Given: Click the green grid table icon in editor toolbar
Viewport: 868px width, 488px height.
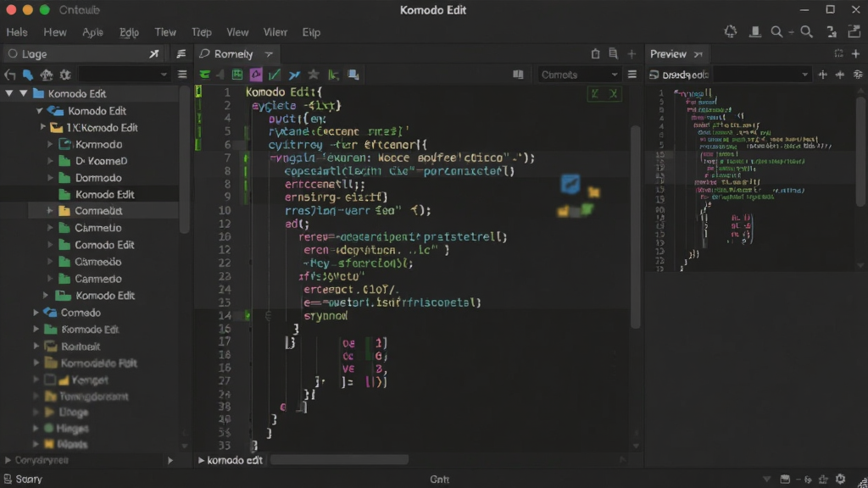Looking at the screenshot, I should [237, 75].
